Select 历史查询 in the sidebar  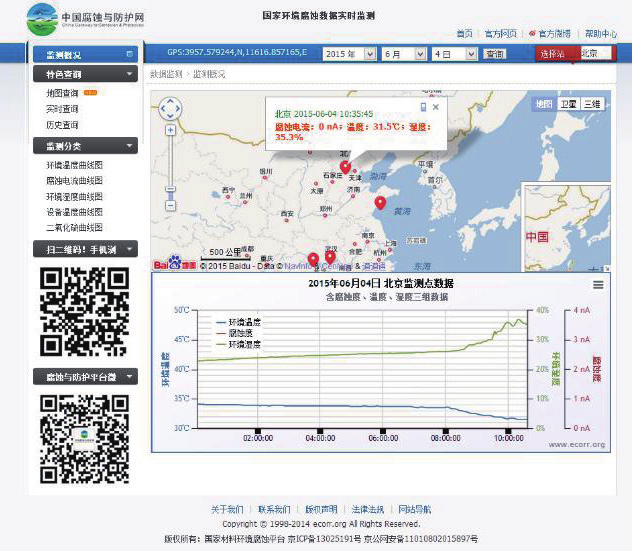click(x=62, y=125)
